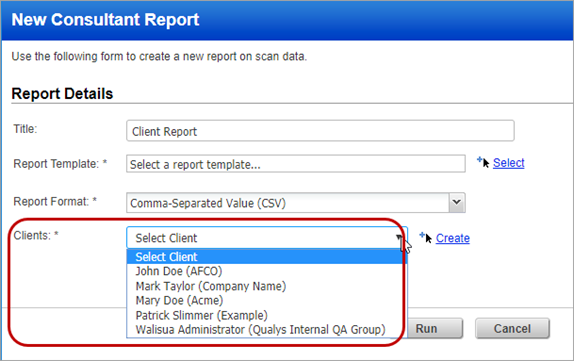The width and height of the screenshot is (574, 361).
Task: Click the Select link for report template
Action: pos(508,163)
